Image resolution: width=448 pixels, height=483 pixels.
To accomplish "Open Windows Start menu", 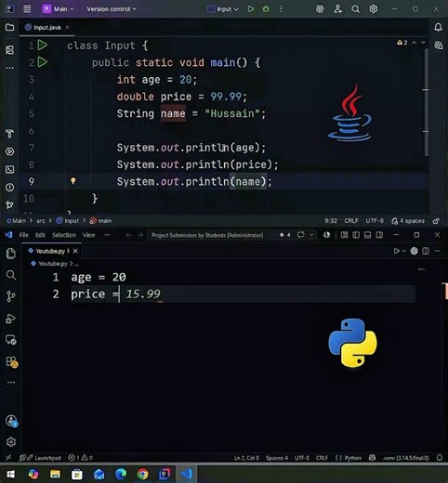I will tap(11, 474).
